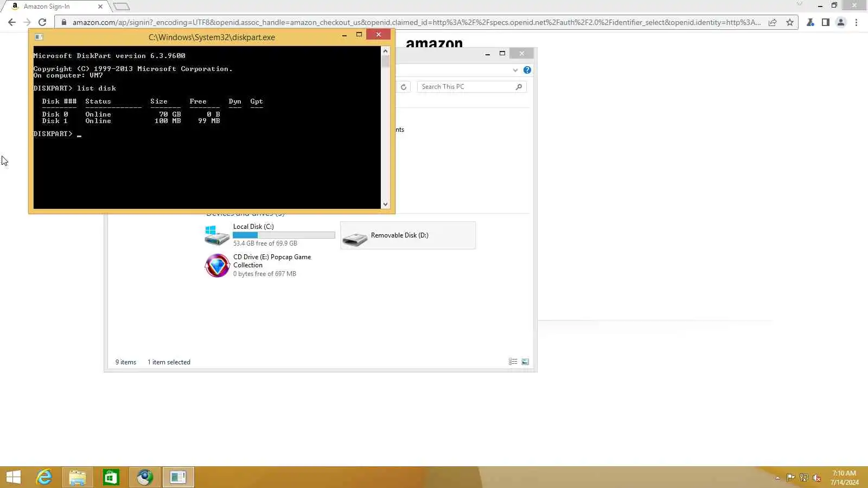Switch to Chrome via the taskbar icon
Screen dimensions: 868x488
point(145,477)
